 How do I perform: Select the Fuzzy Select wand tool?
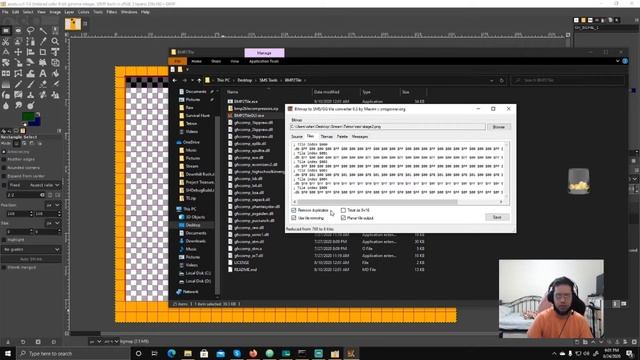(43, 31)
